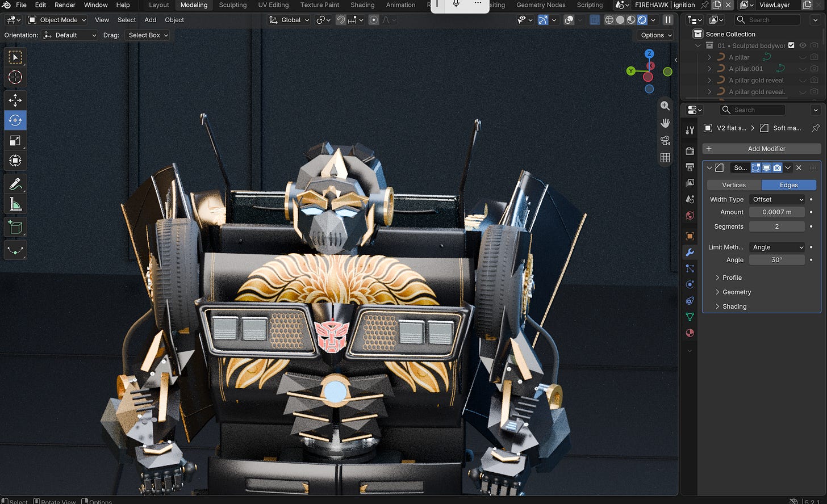Select Vertices bevel affect button
Screen dimensions: 827x504
[734, 185]
